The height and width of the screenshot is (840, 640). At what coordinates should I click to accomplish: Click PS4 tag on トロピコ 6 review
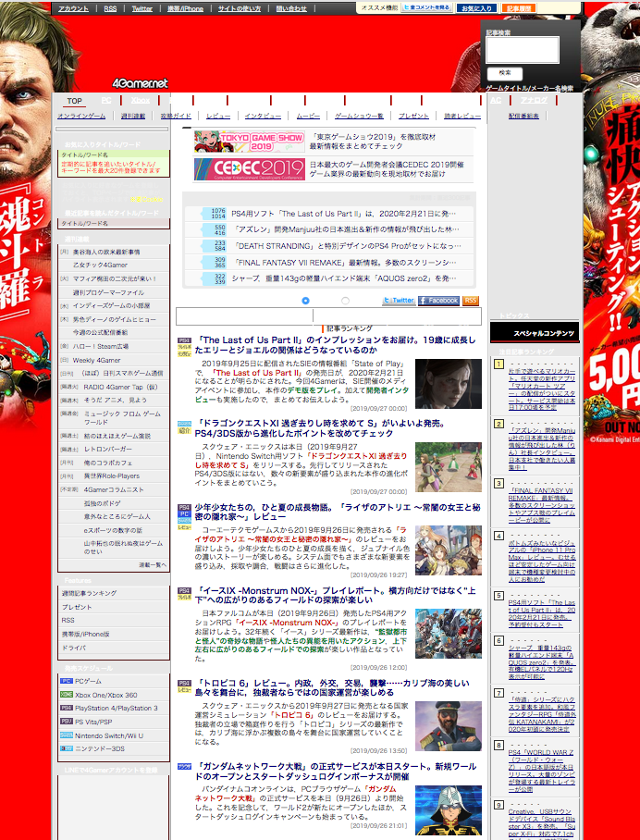(x=184, y=683)
